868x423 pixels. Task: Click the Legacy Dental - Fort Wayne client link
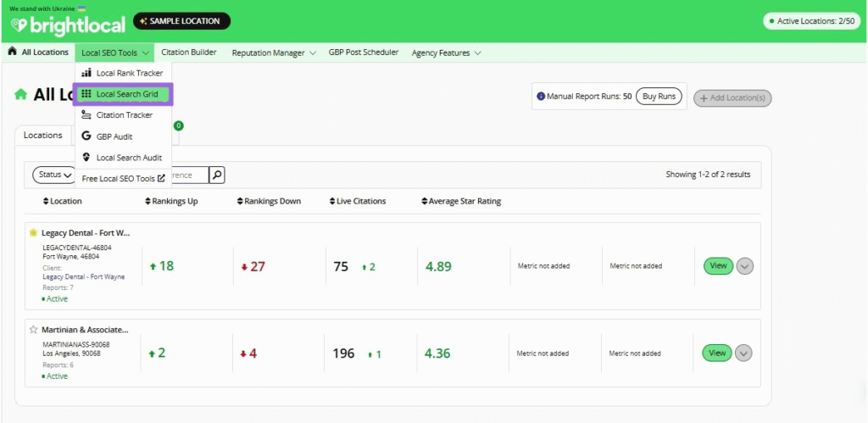click(84, 277)
